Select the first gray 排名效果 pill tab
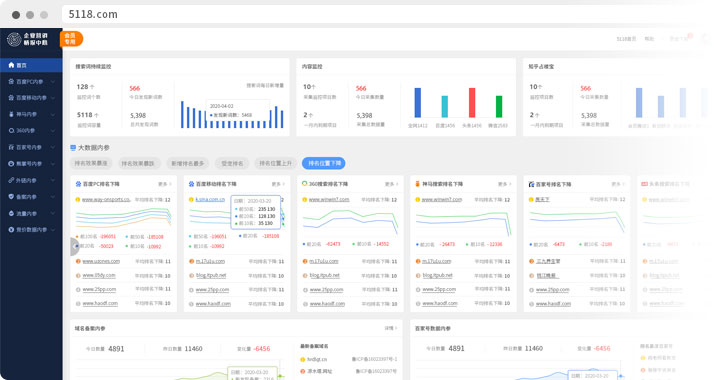The width and height of the screenshot is (714, 380). click(91, 163)
